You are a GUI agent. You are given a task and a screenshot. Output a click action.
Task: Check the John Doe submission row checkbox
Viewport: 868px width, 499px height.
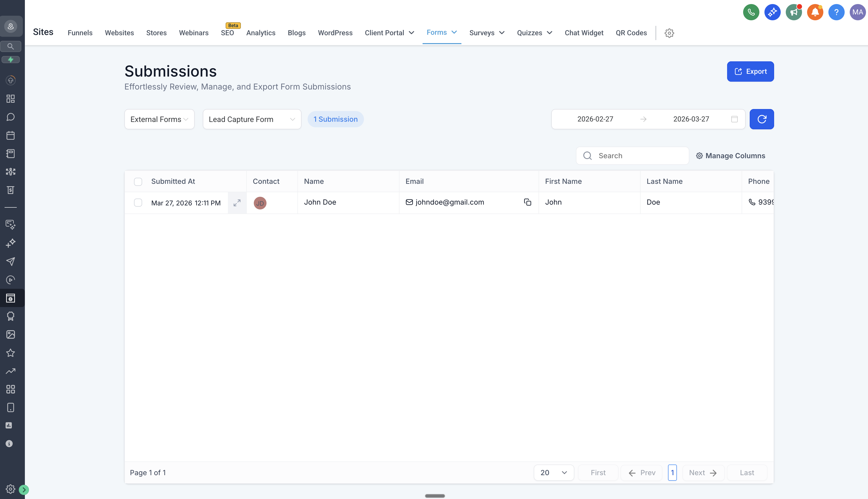pyautogui.click(x=138, y=203)
